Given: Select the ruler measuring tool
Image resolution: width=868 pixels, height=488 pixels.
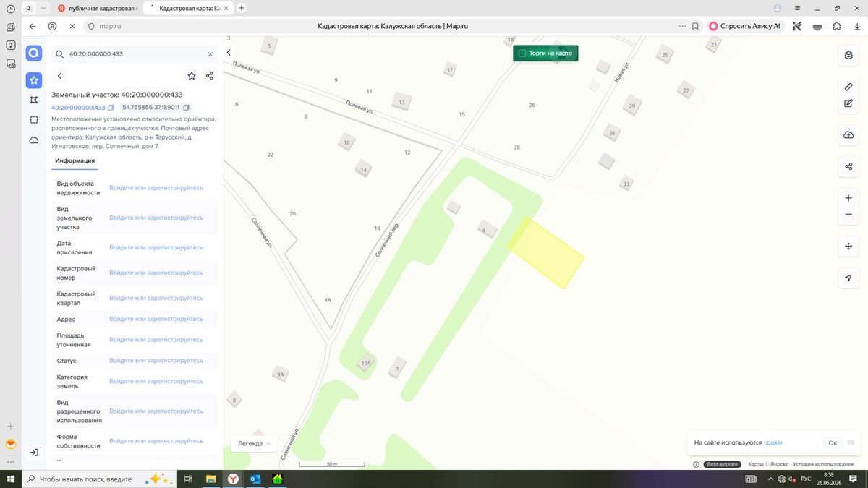Looking at the screenshot, I should pyautogui.click(x=848, y=87).
